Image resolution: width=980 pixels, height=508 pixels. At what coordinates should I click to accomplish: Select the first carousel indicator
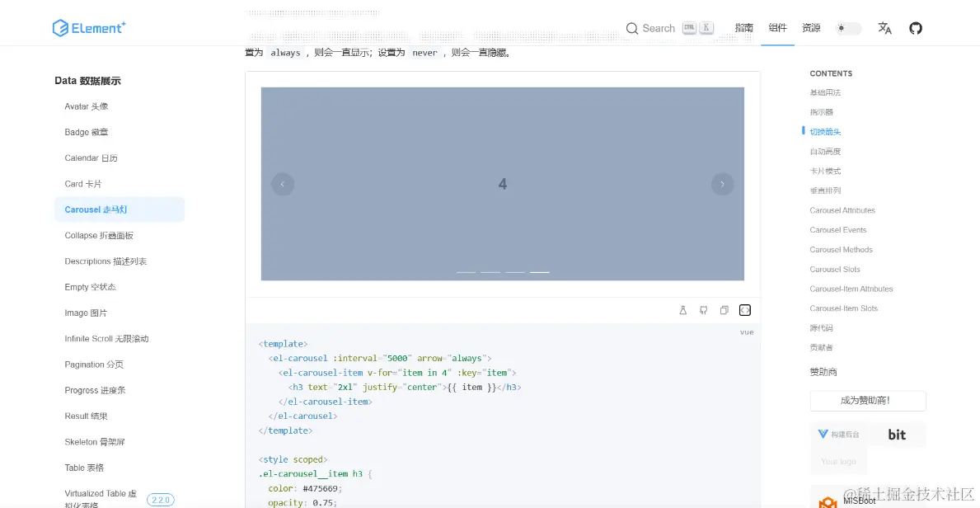coord(467,272)
